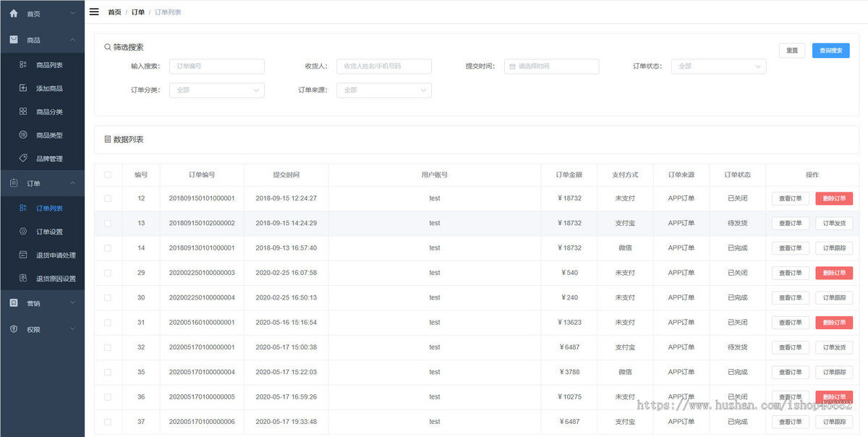This screenshot has width=868, height=437.
Task: Click the 订单设置 gear icon
Action: (x=23, y=232)
